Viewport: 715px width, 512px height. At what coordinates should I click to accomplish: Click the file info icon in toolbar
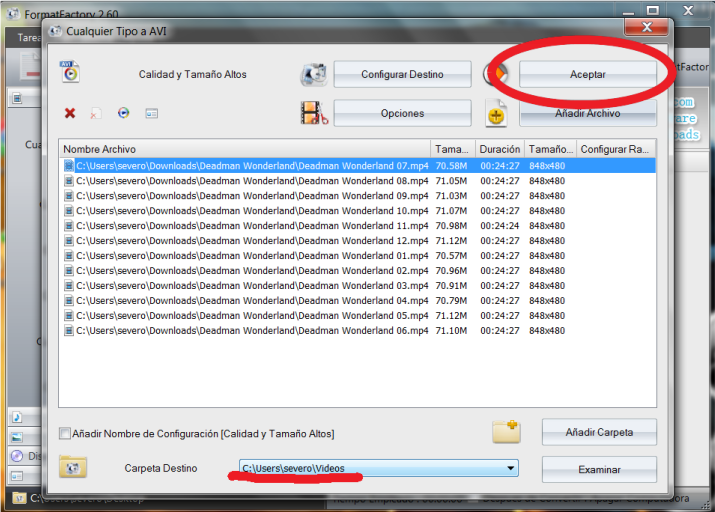tap(152, 113)
